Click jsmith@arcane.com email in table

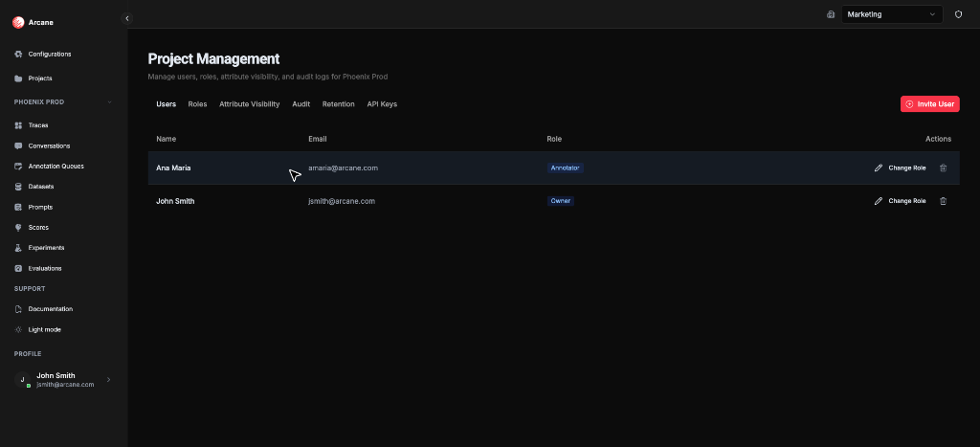(342, 201)
